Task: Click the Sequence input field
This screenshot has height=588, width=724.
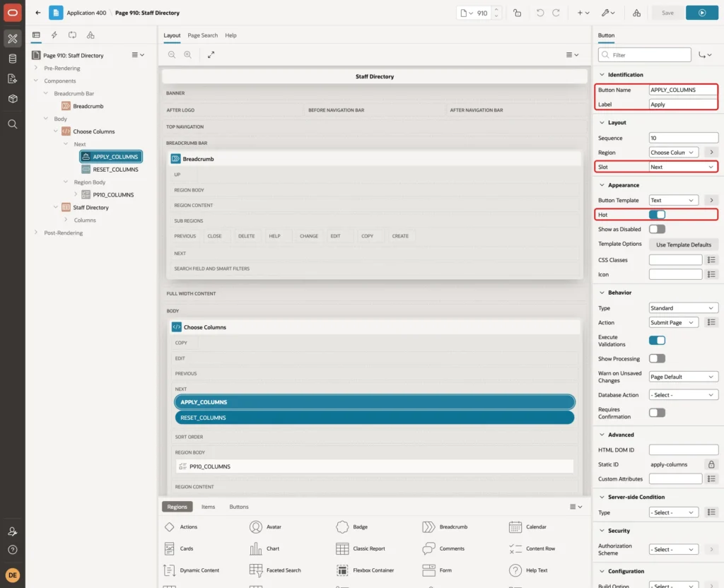Action: pyautogui.click(x=684, y=138)
